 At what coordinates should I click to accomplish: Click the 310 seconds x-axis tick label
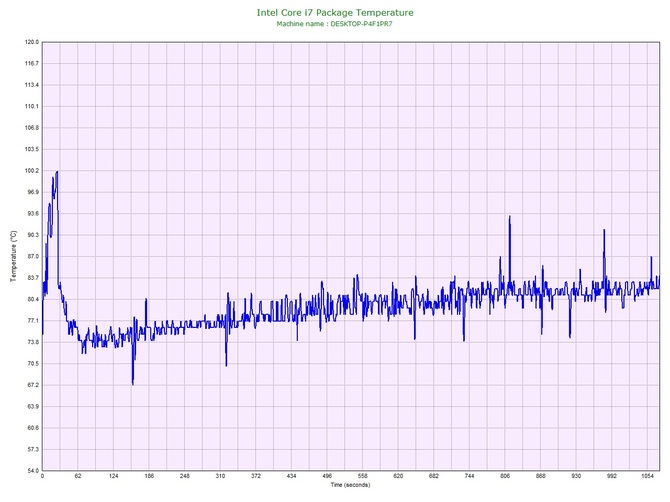pyautogui.click(x=220, y=476)
